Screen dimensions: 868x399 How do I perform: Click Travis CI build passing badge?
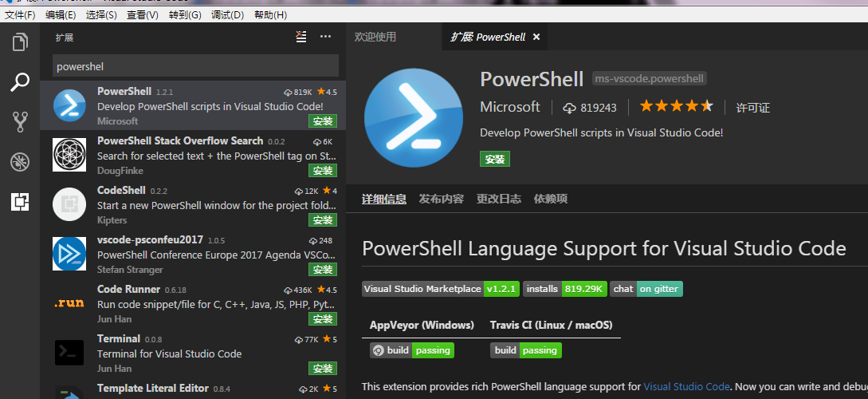point(526,350)
